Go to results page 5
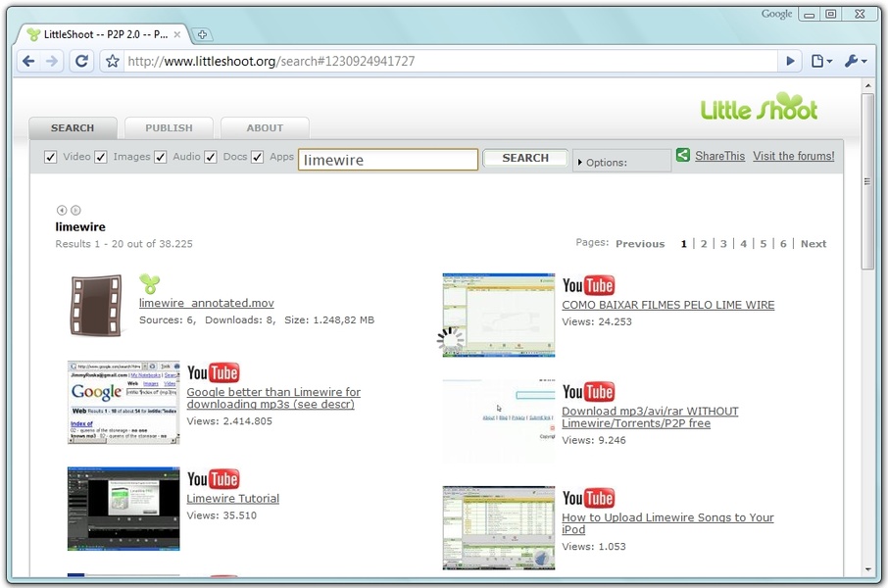The width and height of the screenshot is (888, 588). [x=764, y=244]
